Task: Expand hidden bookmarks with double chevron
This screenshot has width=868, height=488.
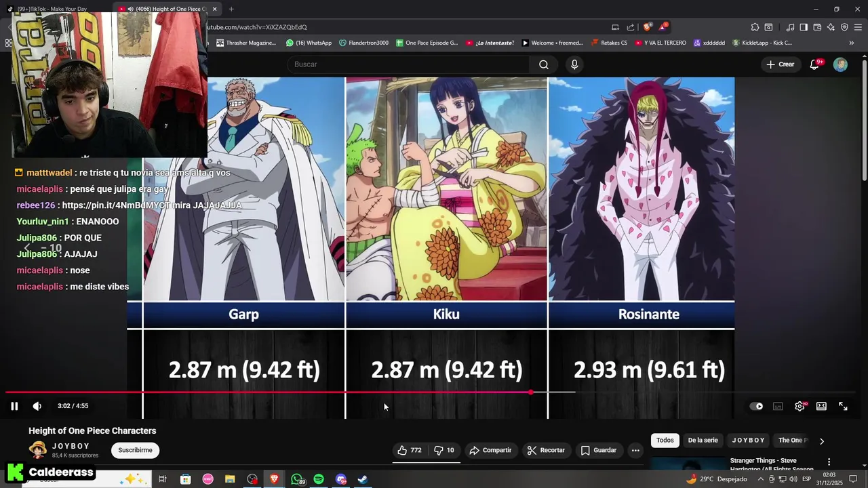Action: click(852, 43)
